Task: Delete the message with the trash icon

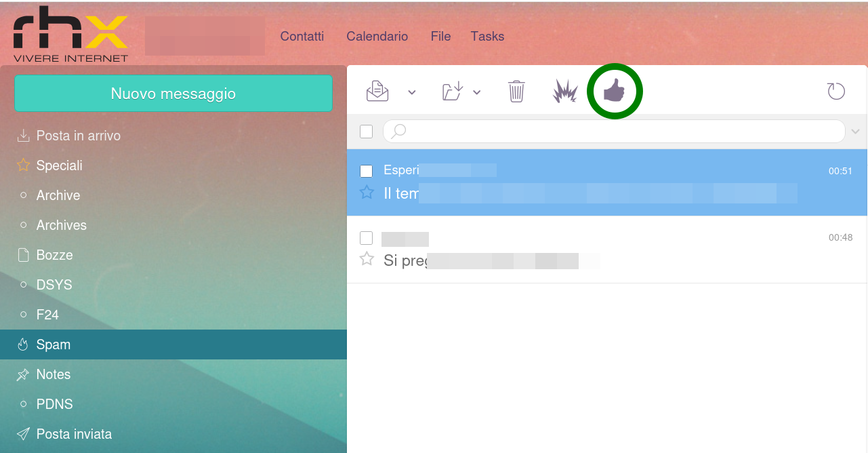Action: (x=516, y=90)
